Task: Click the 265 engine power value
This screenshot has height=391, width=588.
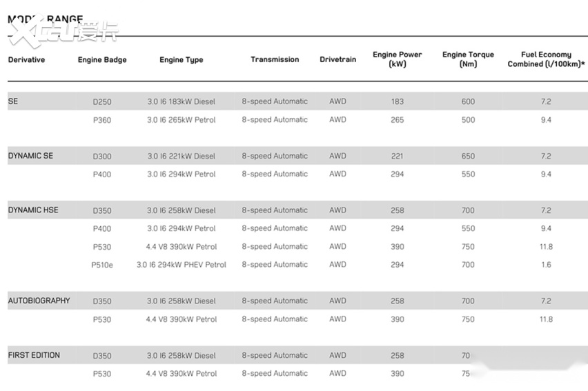Action: coord(397,120)
